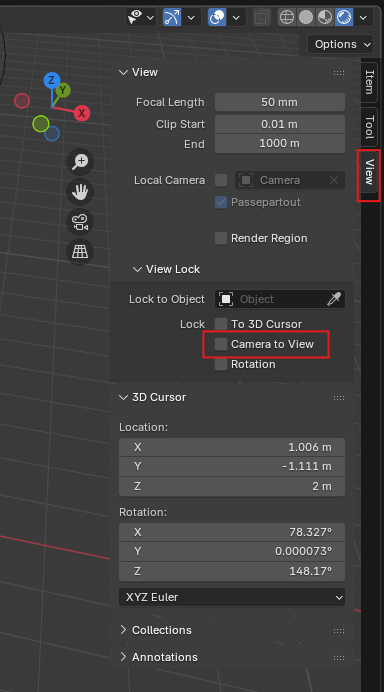
Task: Toggle X-ray mode
Action: coord(261,18)
